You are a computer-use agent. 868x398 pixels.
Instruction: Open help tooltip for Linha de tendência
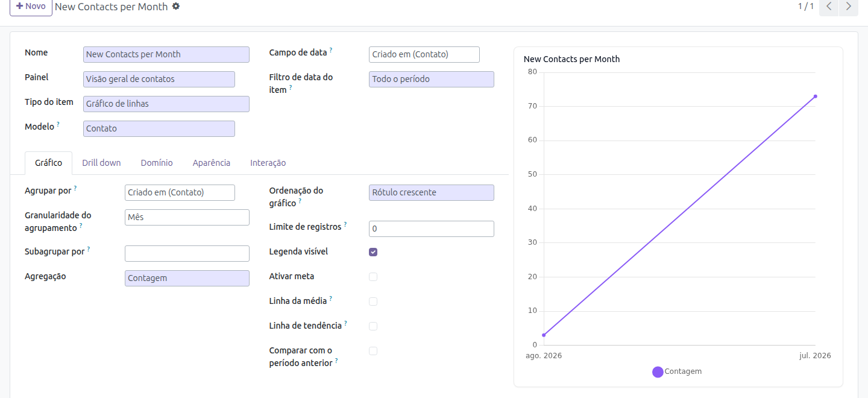[x=346, y=323]
